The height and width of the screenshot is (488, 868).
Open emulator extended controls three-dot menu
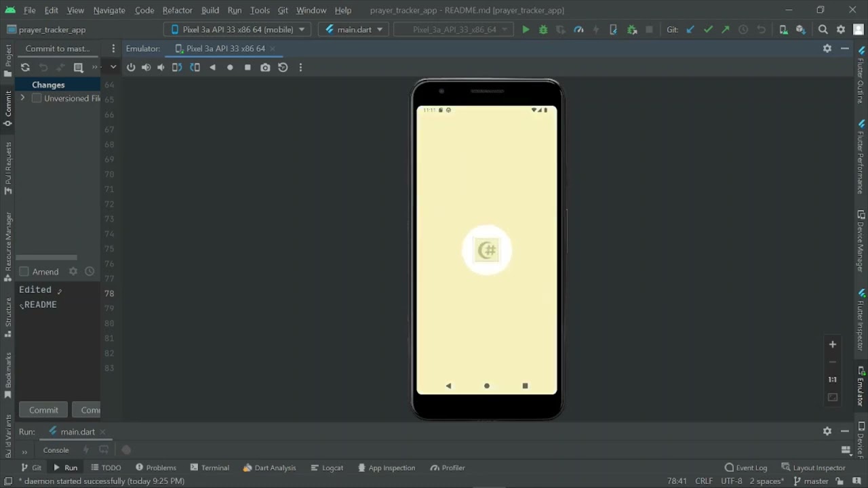click(x=300, y=67)
